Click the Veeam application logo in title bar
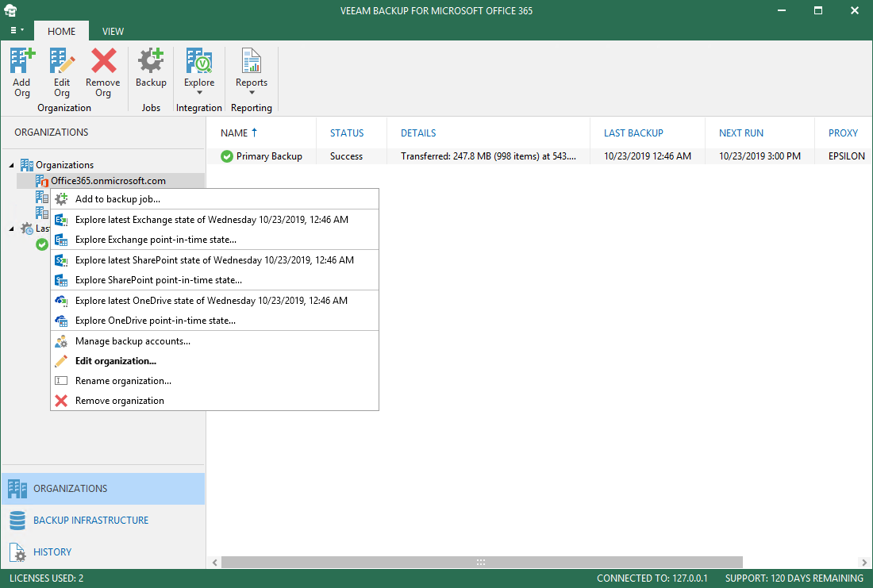873x588 pixels. (10, 10)
